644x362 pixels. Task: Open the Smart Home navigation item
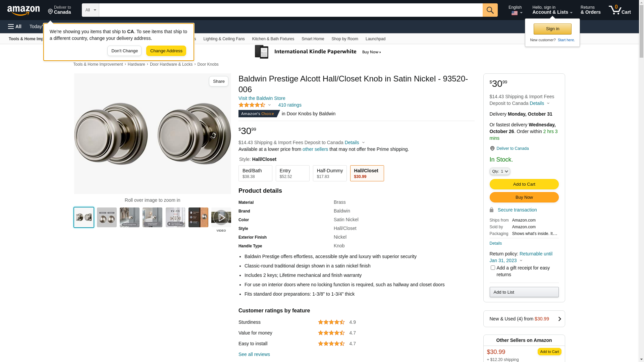313,39
